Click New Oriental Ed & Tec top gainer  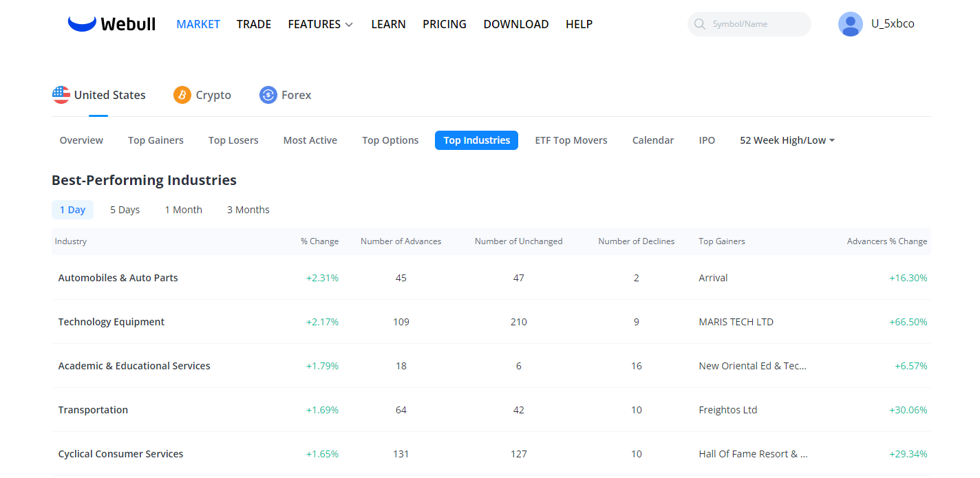coord(752,366)
